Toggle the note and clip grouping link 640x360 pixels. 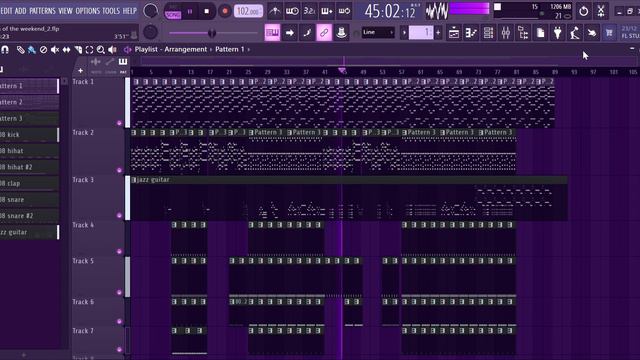pos(324,33)
